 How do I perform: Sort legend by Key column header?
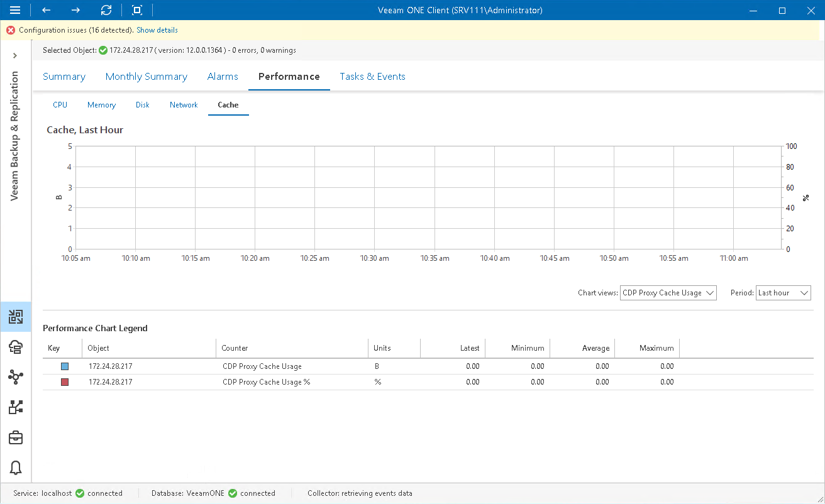[62, 348]
